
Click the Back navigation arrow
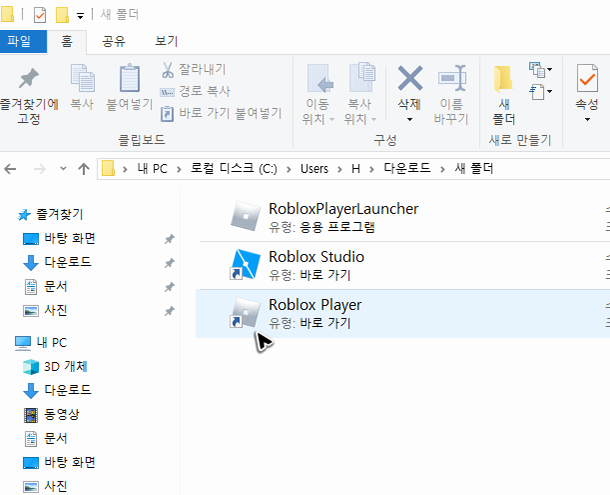[11, 169]
